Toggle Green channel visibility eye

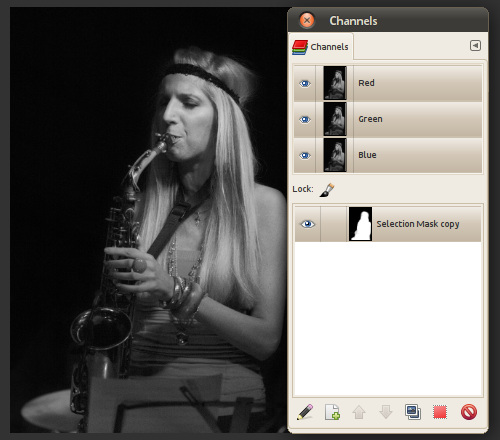[x=305, y=119]
